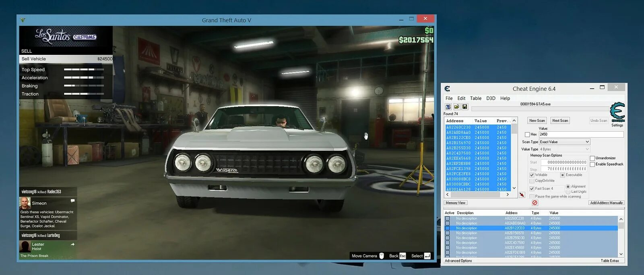
Task: Click the red arrow add-to-address-list icon
Action: pyautogui.click(x=522, y=195)
